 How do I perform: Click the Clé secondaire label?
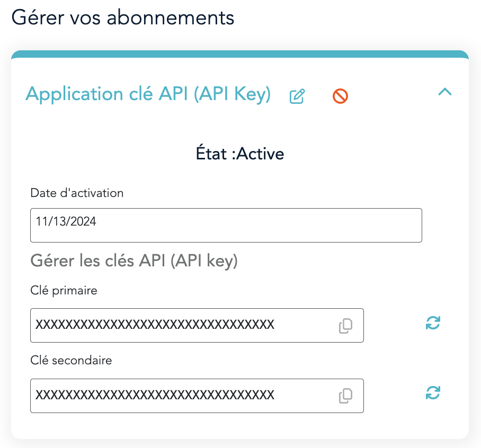point(71,361)
